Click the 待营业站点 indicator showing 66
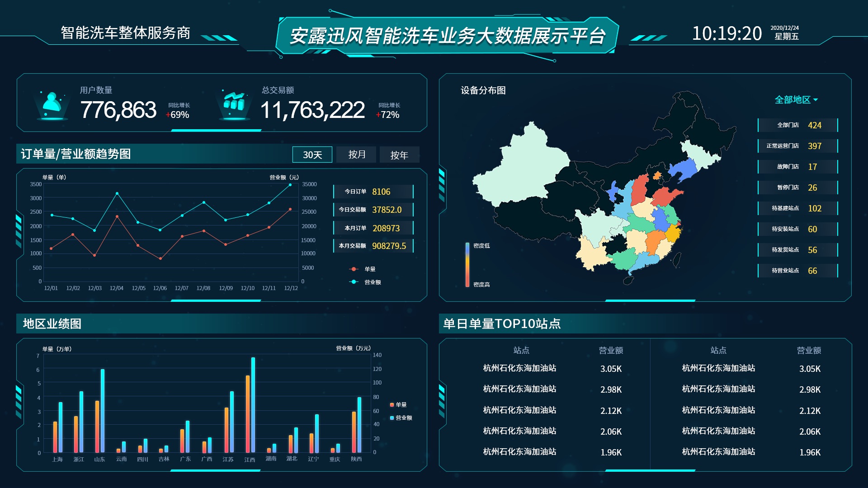Image resolution: width=868 pixels, height=488 pixels. tap(797, 271)
